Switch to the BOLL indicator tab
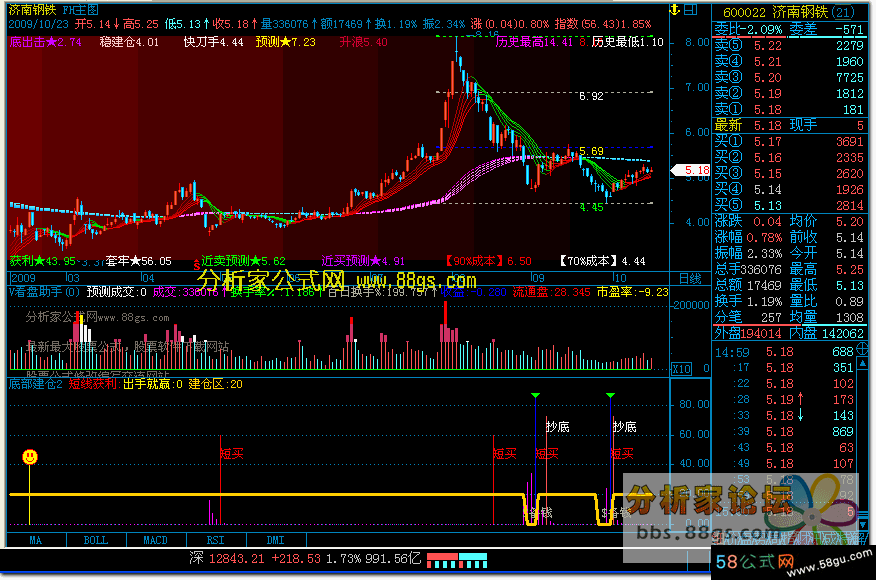The width and height of the screenshot is (876, 580). (96, 540)
